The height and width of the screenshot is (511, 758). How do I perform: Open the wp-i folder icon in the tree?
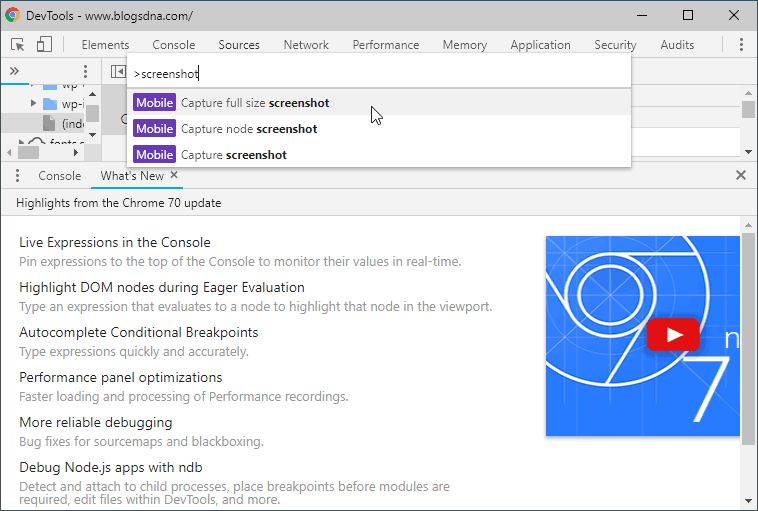(x=50, y=103)
